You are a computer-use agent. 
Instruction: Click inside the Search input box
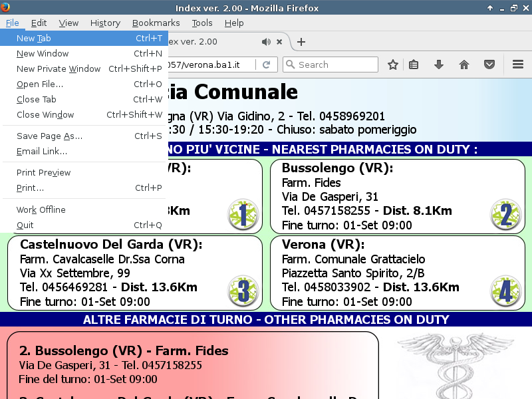pos(336,65)
